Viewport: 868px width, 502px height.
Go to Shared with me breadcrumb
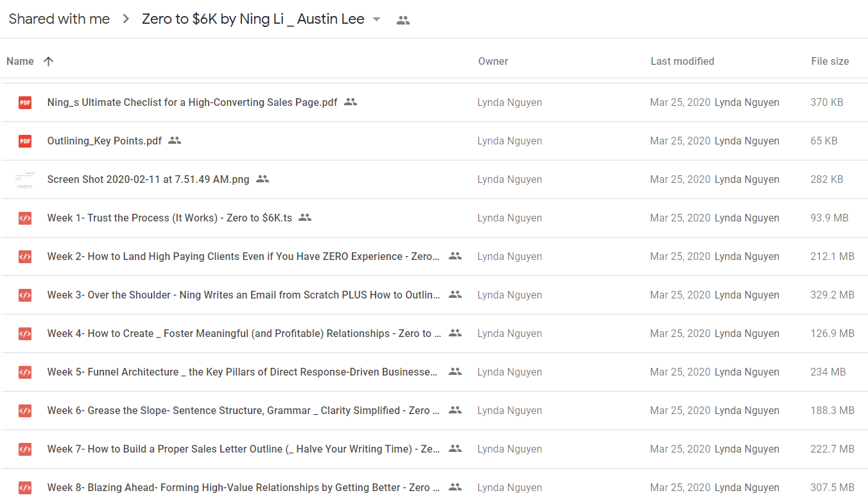tap(59, 19)
